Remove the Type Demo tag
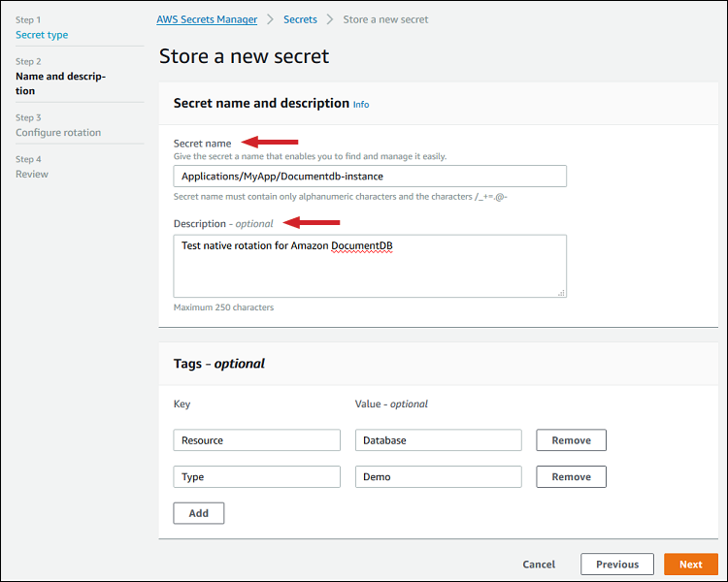Screen dimensions: 728x582 571,476
